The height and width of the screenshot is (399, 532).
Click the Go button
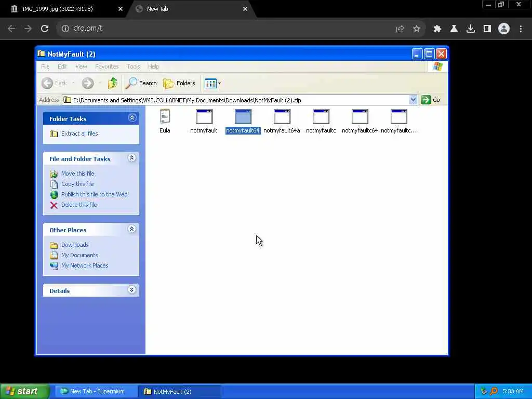coord(431,100)
